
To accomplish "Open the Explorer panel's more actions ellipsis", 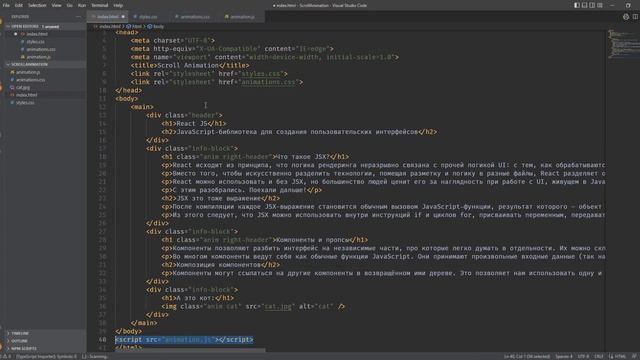I will (x=78, y=17).
